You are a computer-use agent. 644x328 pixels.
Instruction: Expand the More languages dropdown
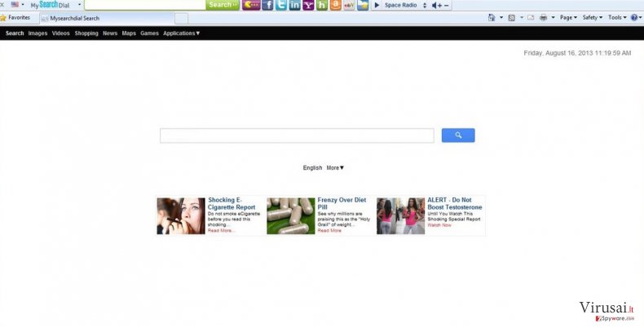(335, 168)
